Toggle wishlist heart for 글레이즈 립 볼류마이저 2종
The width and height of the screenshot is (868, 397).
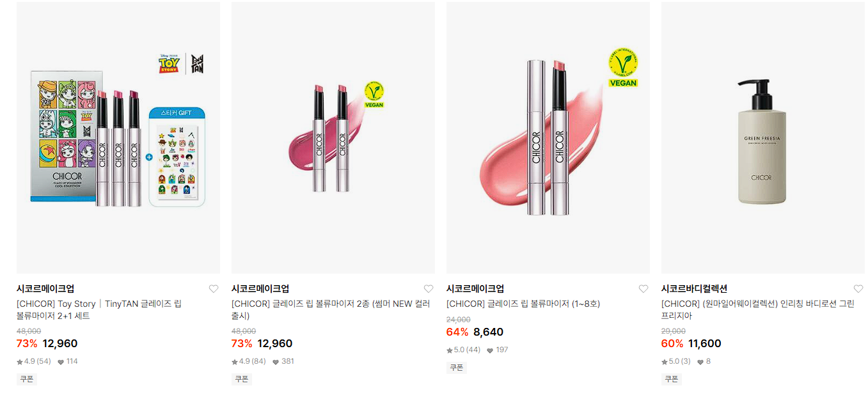429,289
